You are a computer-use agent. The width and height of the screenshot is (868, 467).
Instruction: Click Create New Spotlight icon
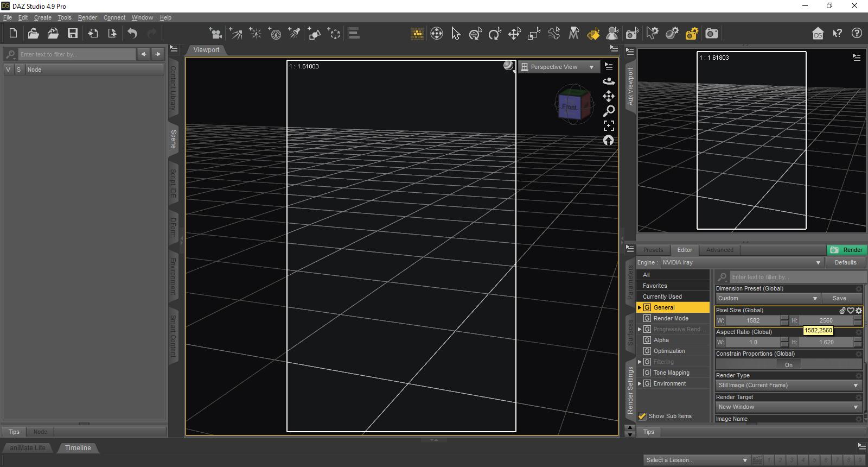295,34
